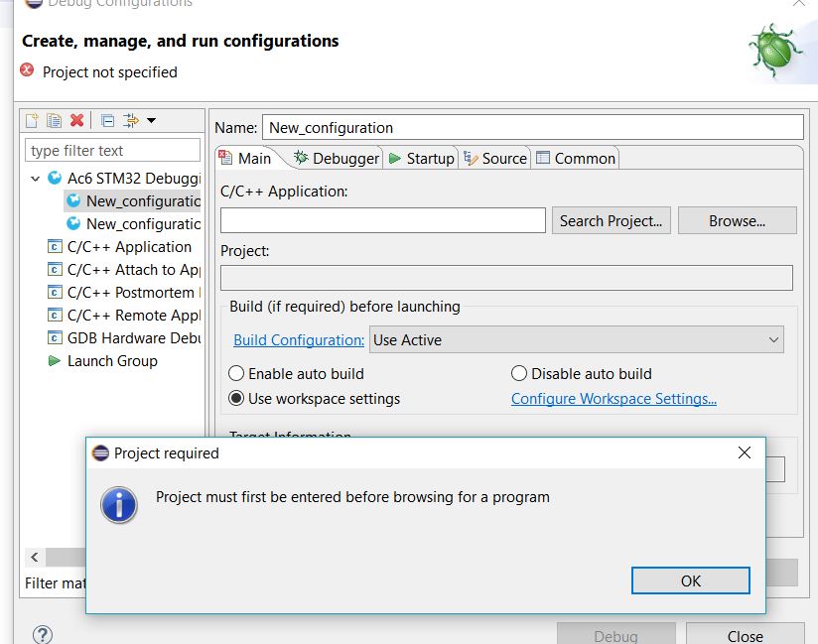The width and height of the screenshot is (818, 644).
Task: Select the Use workspace settings radio button
Action: pos(236,399)
